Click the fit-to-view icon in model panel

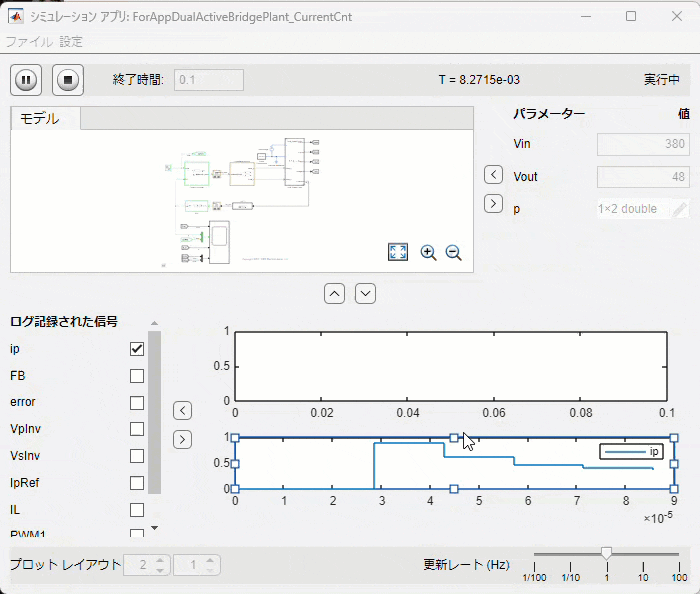(398, 252)
